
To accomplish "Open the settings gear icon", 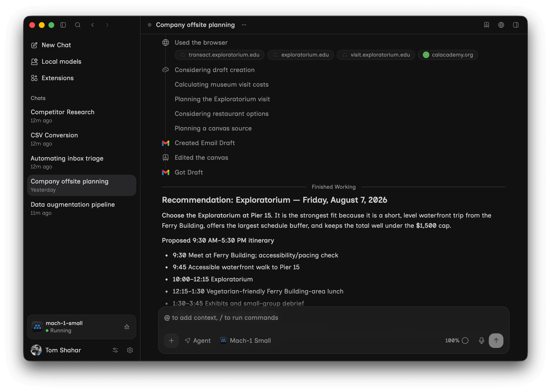I will 130,350.
